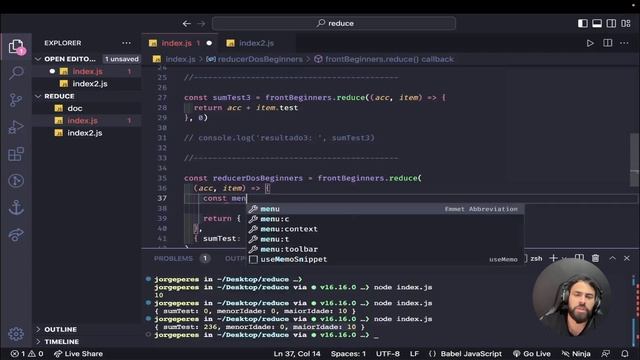The width and height of the screenshot is (640, 360).
Task: Open the Explorer view in activity bar
Action: coord(16,47)
